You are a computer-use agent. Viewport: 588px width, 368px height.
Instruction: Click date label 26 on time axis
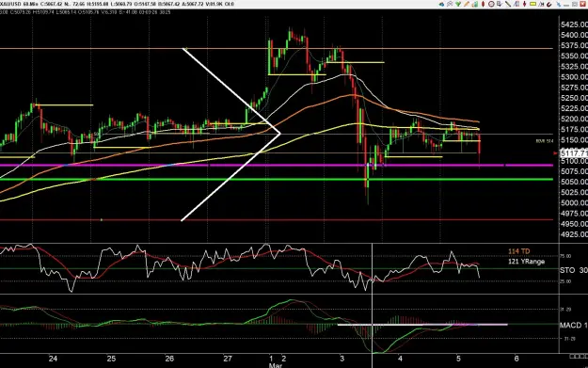169,359
